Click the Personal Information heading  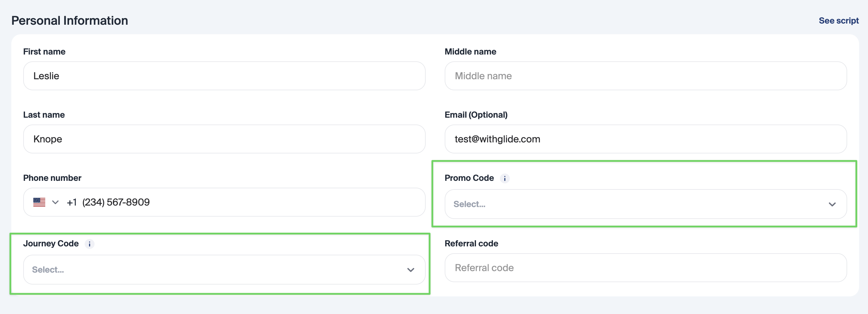click(x=70, y=21)
